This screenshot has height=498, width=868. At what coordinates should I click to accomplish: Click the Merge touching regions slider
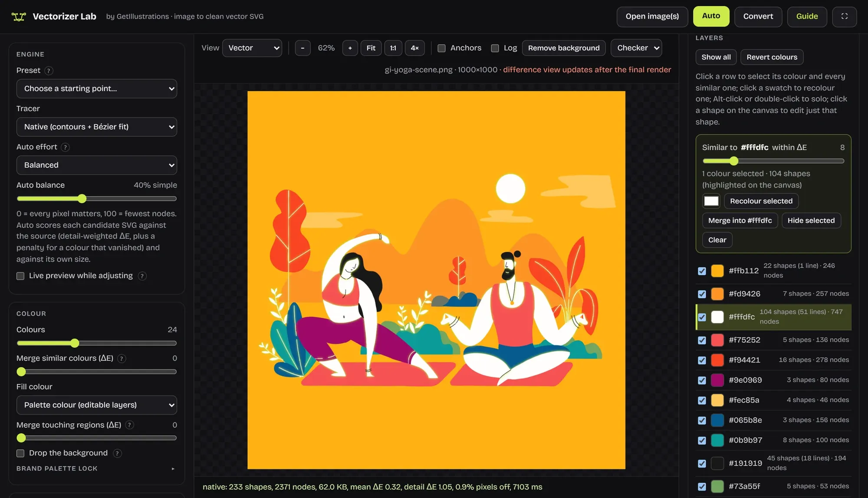click(x=97, y=438)
